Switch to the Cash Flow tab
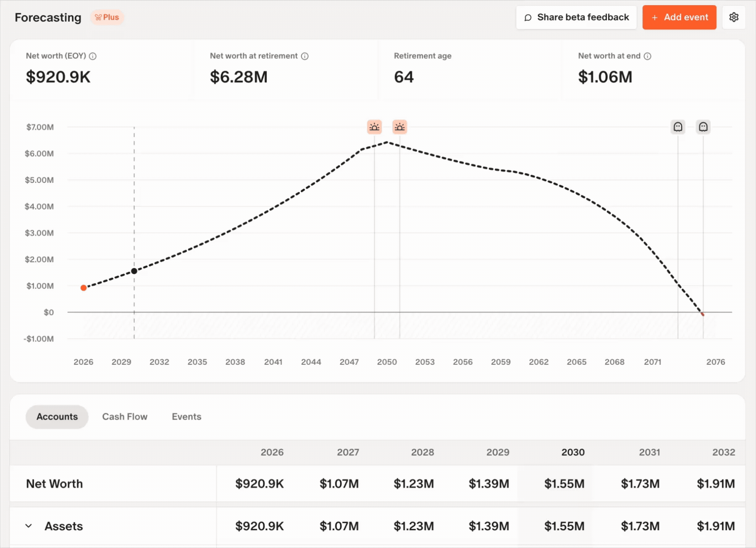Viewport: 756px width, 548px height. [x=125, y=416]
